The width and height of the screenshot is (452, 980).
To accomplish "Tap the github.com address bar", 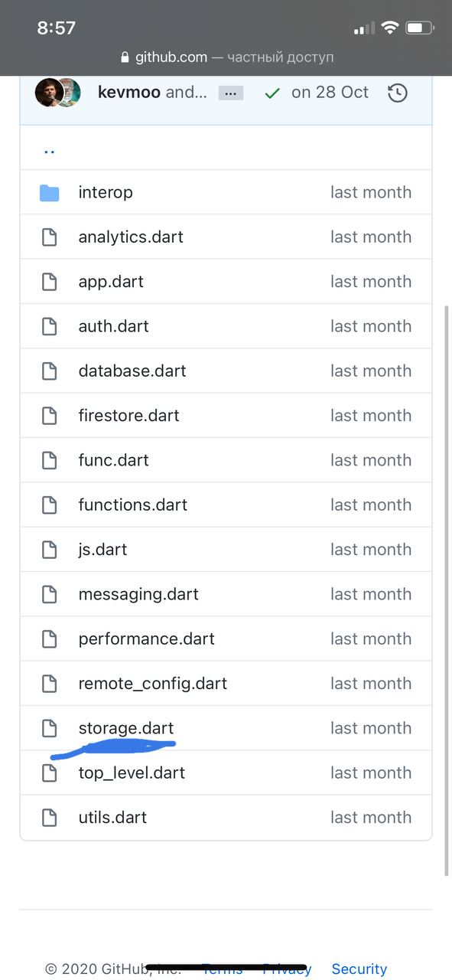I will pyautogui.click(x=226, y=57).
